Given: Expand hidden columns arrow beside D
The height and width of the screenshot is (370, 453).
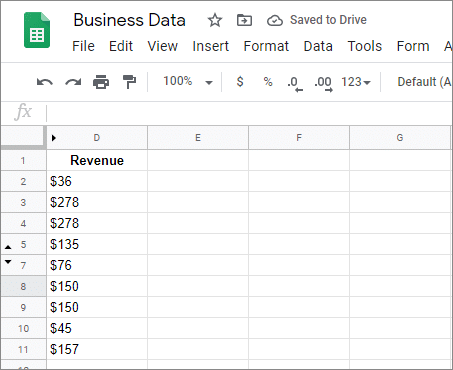Looking at the screenshot, I should click(54, 138).
